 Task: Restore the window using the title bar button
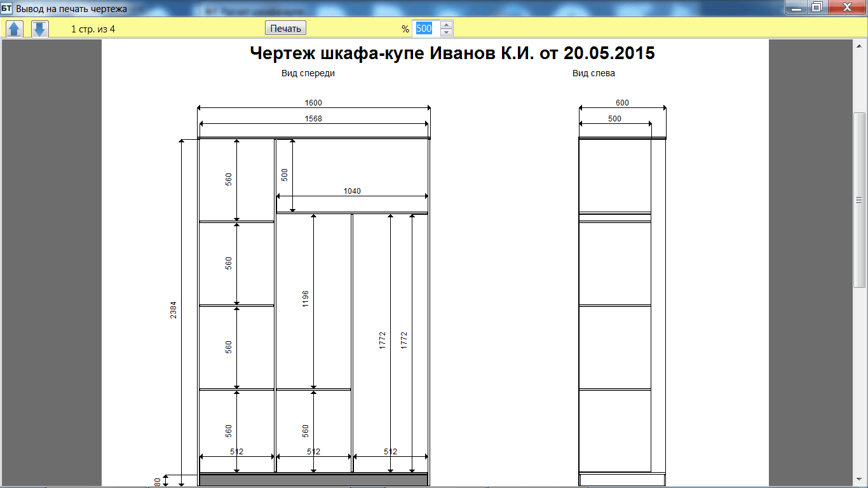point(817,7)
